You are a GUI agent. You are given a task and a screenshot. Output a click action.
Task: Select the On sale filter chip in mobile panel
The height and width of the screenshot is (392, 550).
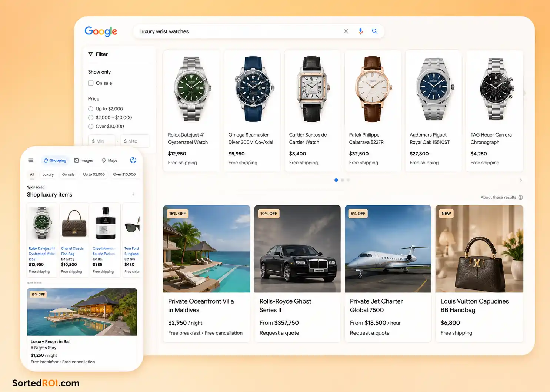pos(68,174)
